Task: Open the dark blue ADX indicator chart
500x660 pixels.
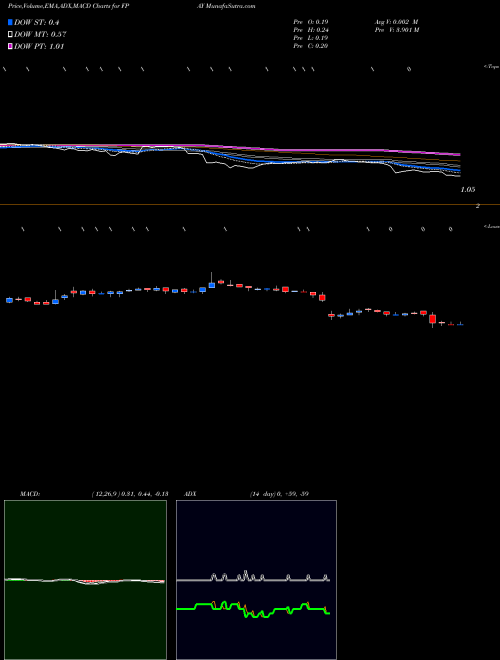Action: point(256,580)
